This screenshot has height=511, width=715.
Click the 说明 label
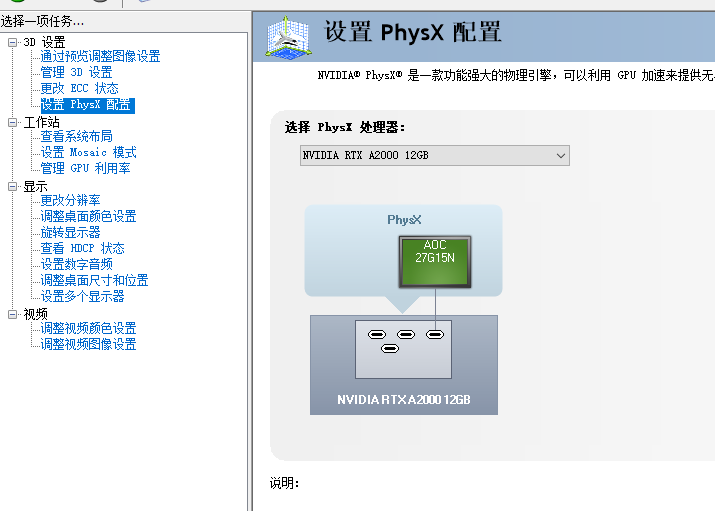pos(284,483)
